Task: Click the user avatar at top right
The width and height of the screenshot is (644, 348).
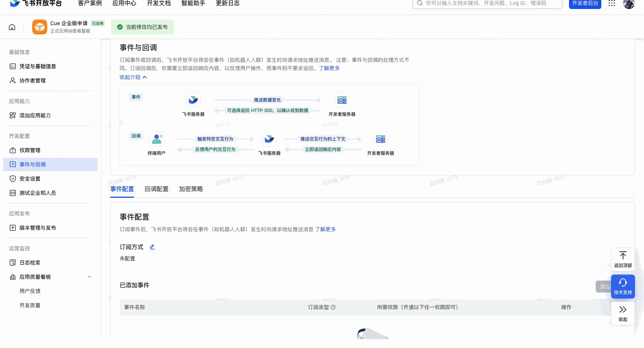Action: pyautogui.click(x=629, y=4)
